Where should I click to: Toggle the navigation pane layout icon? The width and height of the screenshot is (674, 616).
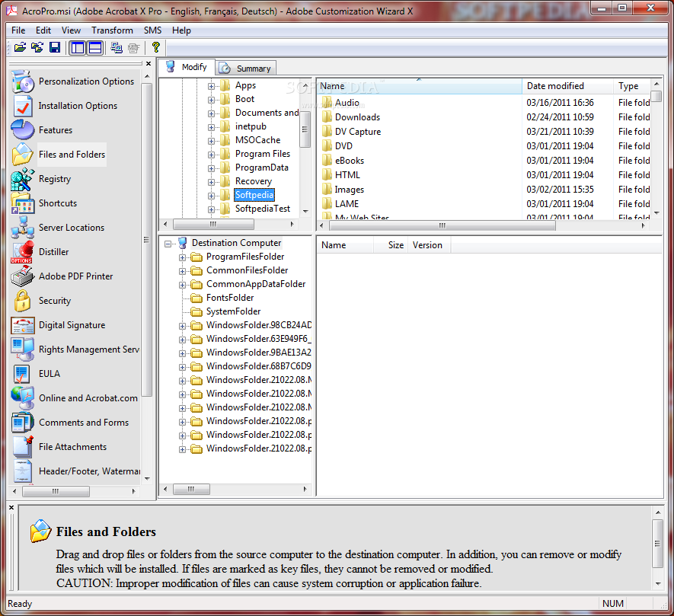[x=78, y=47]
